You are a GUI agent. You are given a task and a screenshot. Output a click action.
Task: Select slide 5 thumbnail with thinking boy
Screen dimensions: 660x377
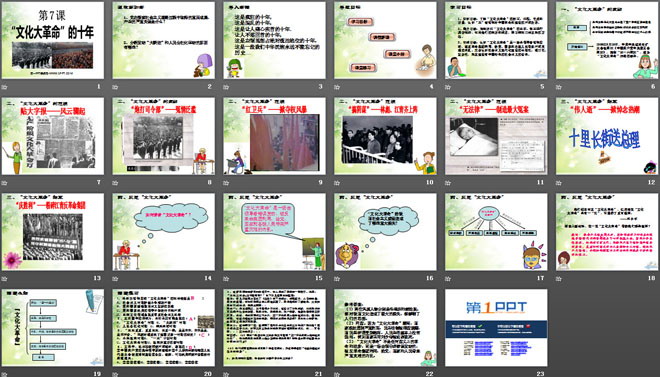pyautogui.click(x=496, y=40)
